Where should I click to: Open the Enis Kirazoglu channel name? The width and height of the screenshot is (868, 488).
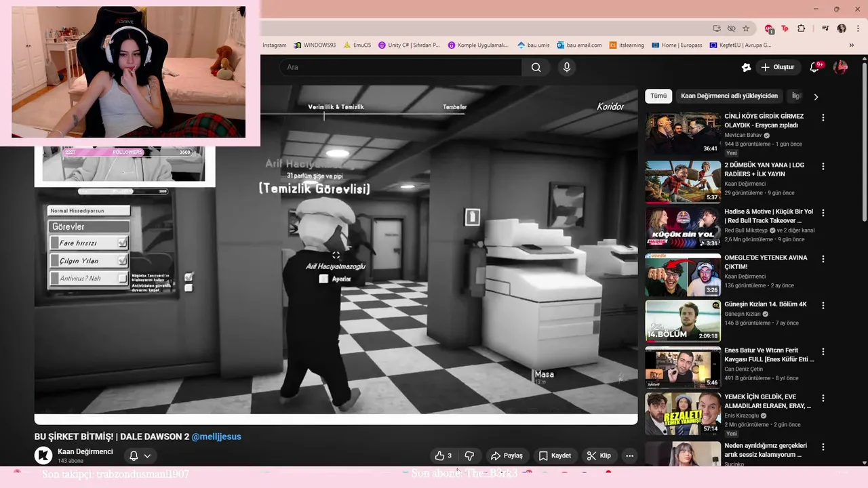tap(742, 415)
